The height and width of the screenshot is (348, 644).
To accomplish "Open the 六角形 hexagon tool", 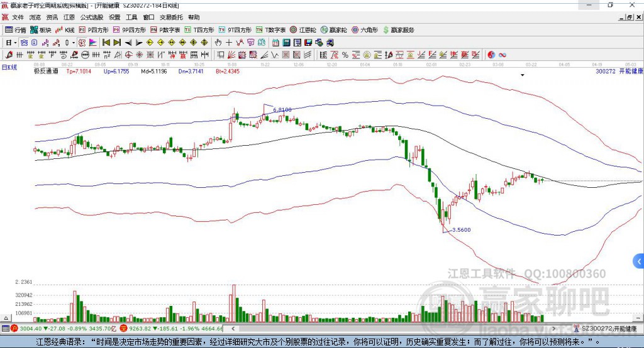I will click(364, 30).
